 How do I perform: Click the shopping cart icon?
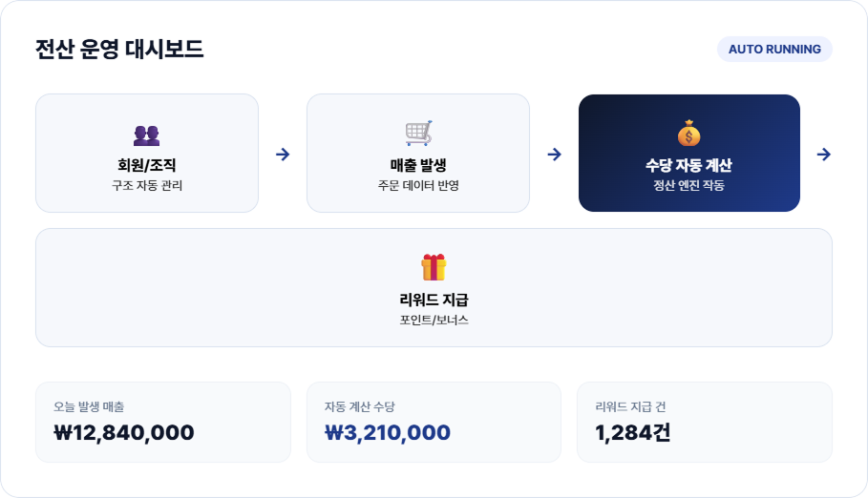[x=418, y=134]
